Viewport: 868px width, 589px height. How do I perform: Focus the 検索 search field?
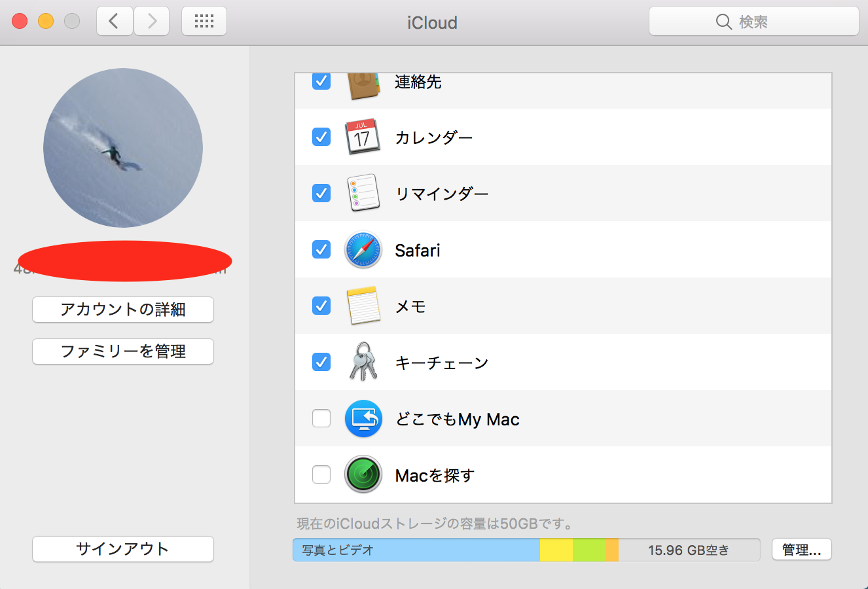754,22
